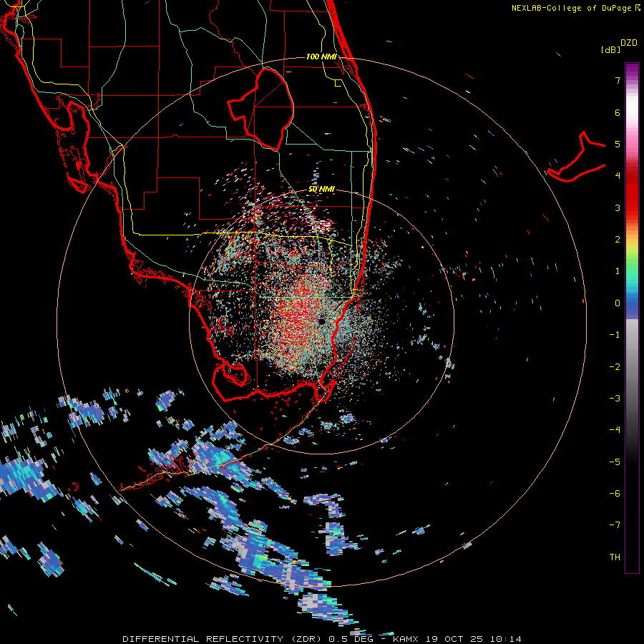Click the Lake Okeechobee outline on the map
The width and height of the screenshot is (644, 644).
click(260, 109)
